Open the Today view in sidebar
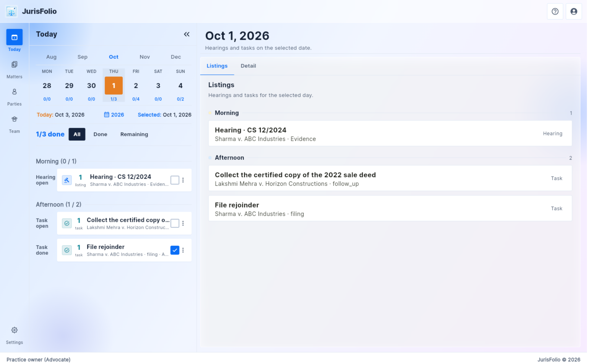Viewport: 594px width, 364px height. click(14, 40)
